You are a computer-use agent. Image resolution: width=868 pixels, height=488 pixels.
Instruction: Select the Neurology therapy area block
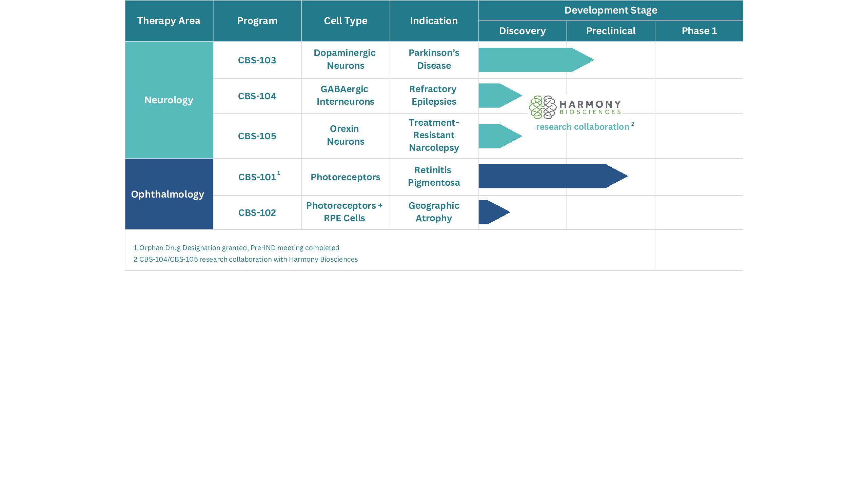coord(169,100)
